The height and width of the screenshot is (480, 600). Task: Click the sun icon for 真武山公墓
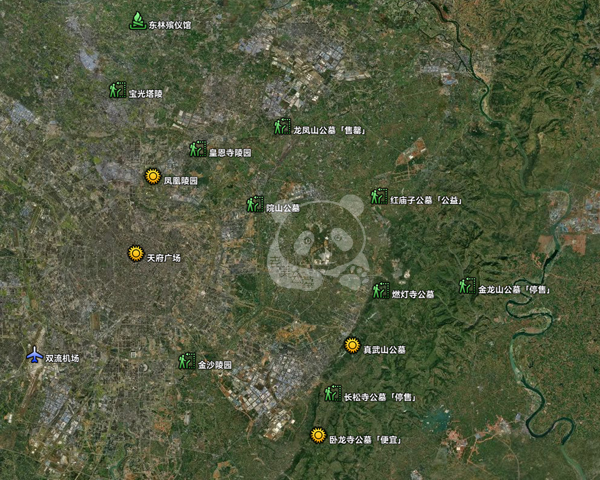(x=352, y=345)
